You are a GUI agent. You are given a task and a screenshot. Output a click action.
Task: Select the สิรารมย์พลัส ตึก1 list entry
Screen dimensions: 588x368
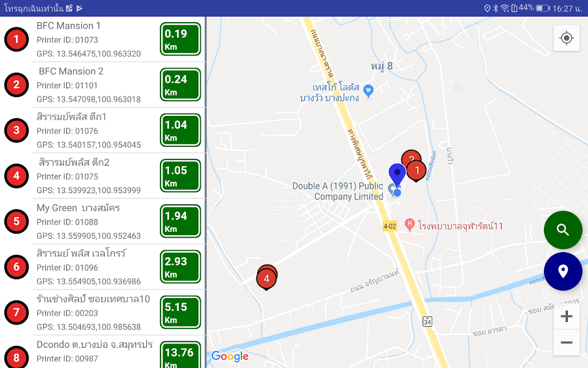click(102, 130)
